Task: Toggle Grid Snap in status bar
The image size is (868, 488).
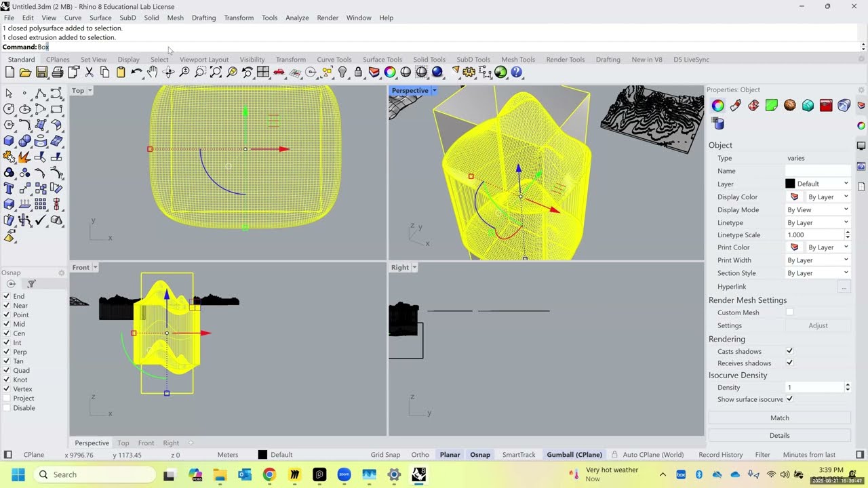Action: point(385,455)
